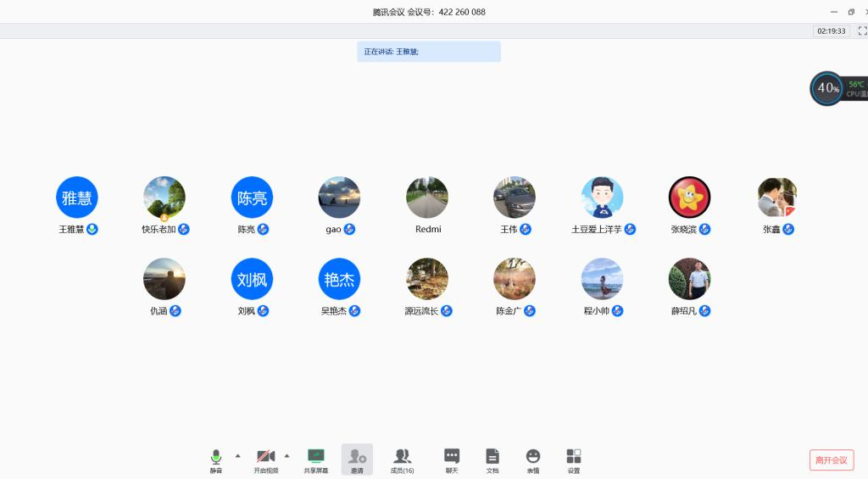Select the Redmi participant avatar
This screenshot has width=868, height=479.
click(427, 198)
